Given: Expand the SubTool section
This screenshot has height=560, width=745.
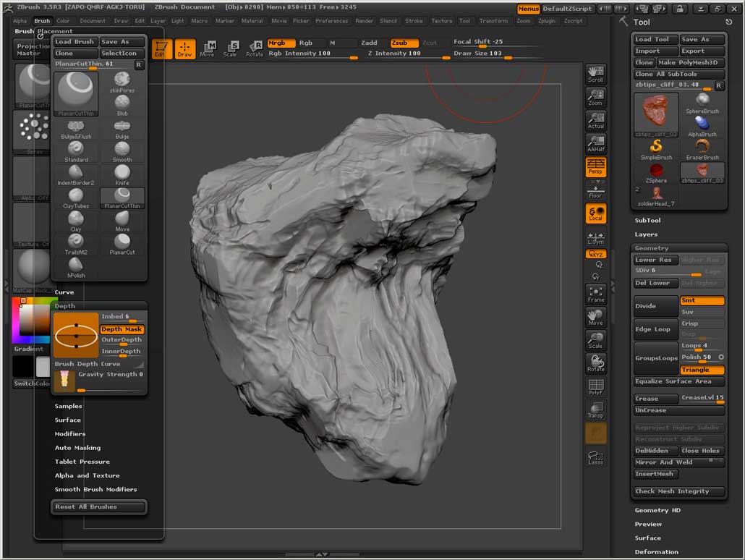Looking at the screenshot, I should point(647,221).
